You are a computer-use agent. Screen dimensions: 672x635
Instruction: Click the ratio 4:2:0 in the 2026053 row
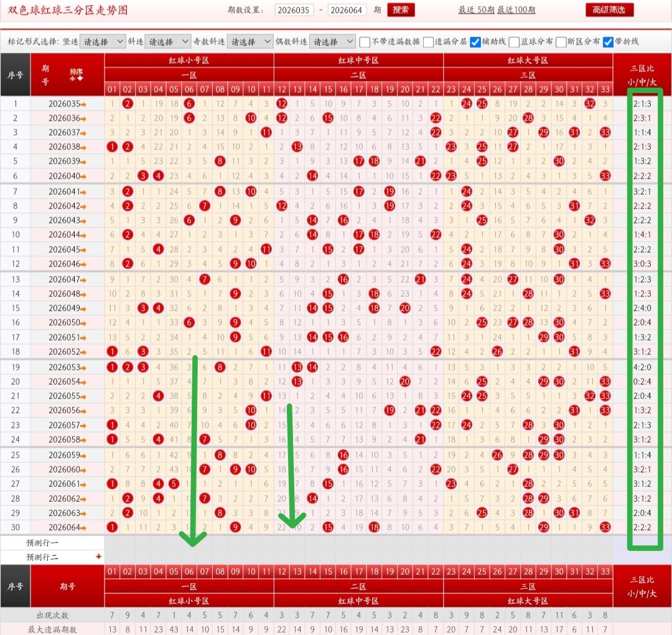click(x=642, y=367)
